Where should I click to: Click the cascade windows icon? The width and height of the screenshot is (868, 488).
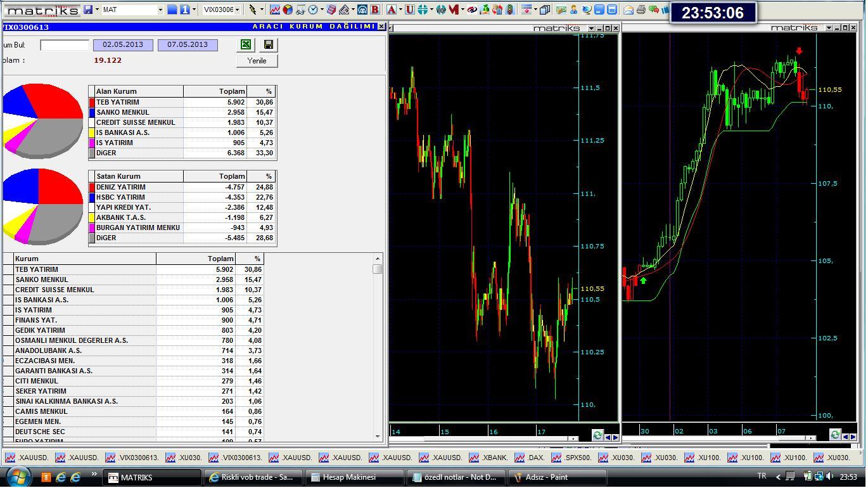pyautogui.click(x=544, y=10)
